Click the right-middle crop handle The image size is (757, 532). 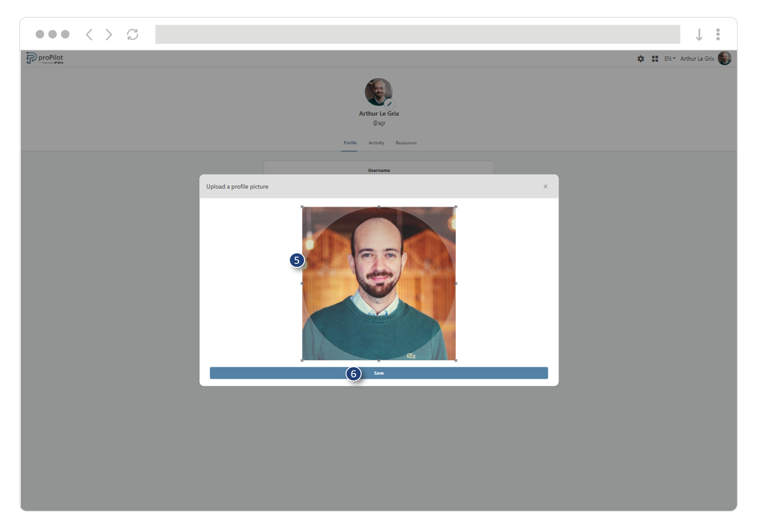(456, 283)
